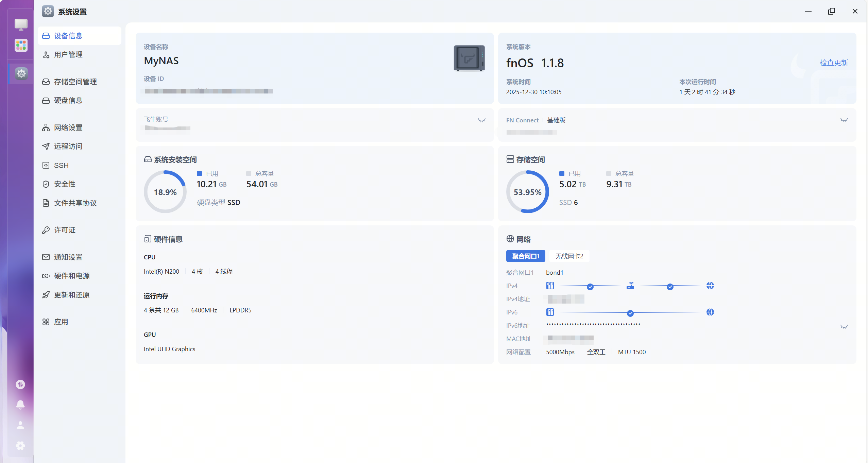Select the 聚合网口1 tab
The image size is (868, 463).
coord(525,256)
